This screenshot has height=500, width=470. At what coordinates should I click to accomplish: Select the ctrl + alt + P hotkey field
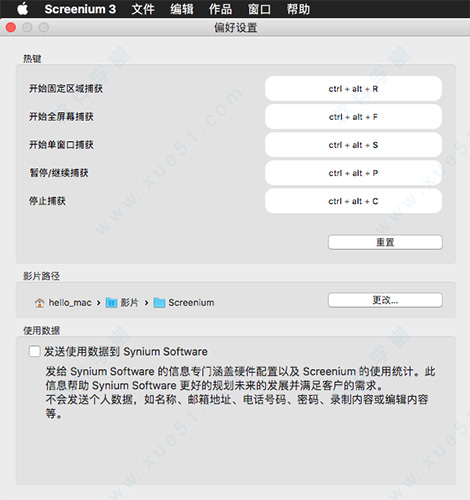(x=353, y=173)
